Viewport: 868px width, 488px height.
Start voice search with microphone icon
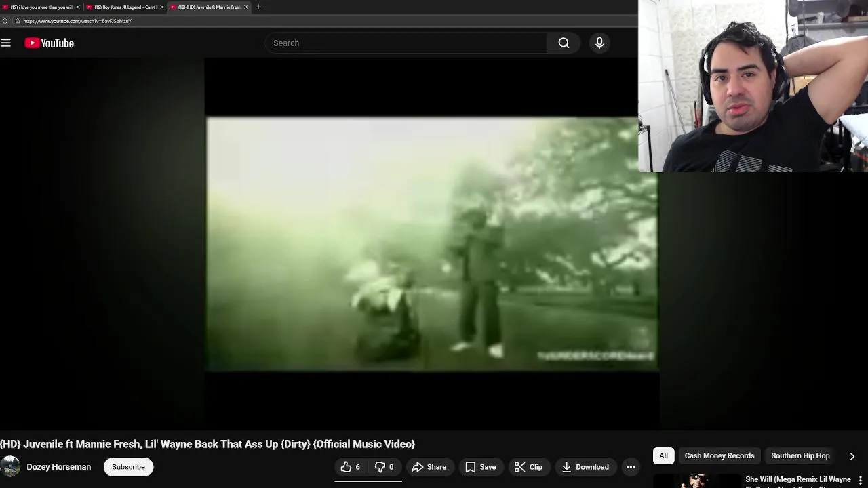[599, 43]
